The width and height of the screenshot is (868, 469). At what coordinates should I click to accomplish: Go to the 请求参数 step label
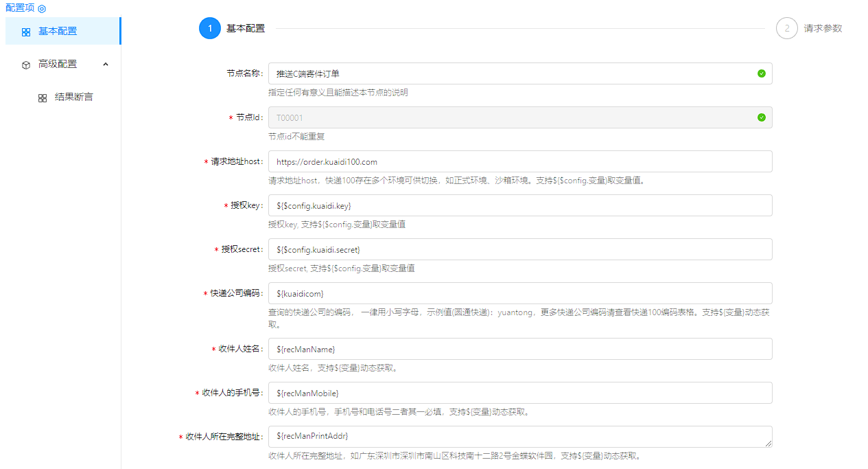pos(823,28)
